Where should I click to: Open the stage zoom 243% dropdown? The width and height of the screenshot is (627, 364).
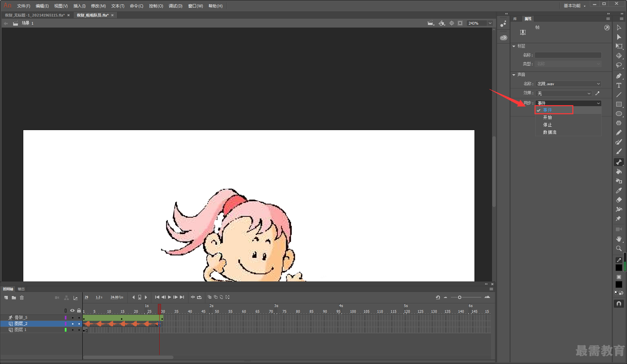coord(490,23)
